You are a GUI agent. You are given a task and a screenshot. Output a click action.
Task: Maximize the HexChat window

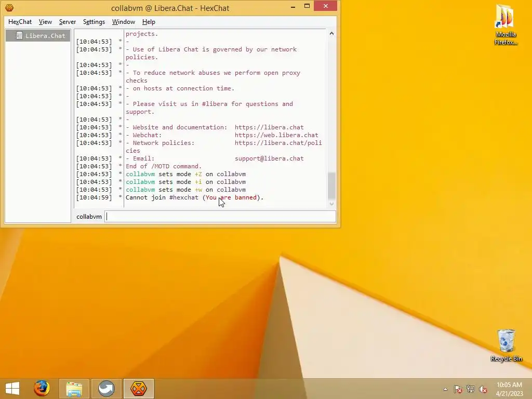point(307,6)
